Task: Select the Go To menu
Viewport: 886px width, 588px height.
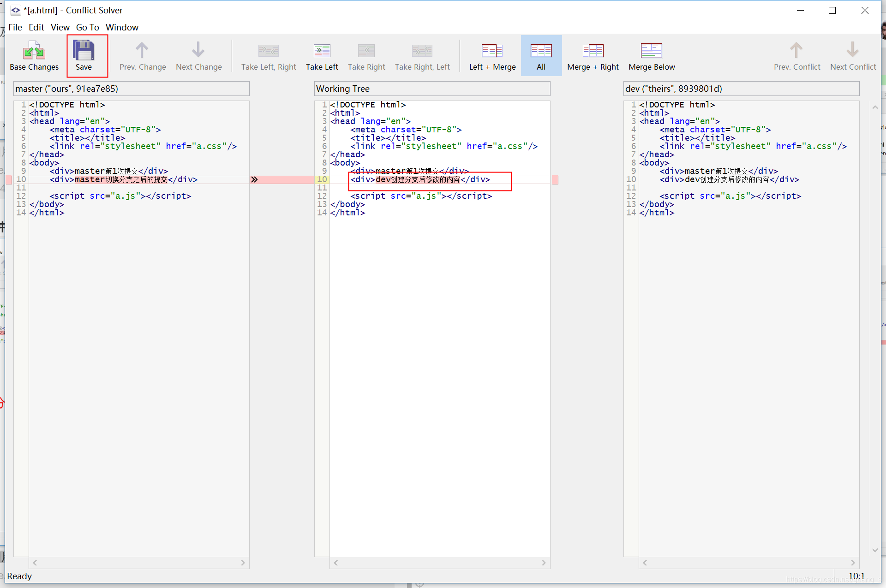Action: pyautogui.click(x=89, y=27)
